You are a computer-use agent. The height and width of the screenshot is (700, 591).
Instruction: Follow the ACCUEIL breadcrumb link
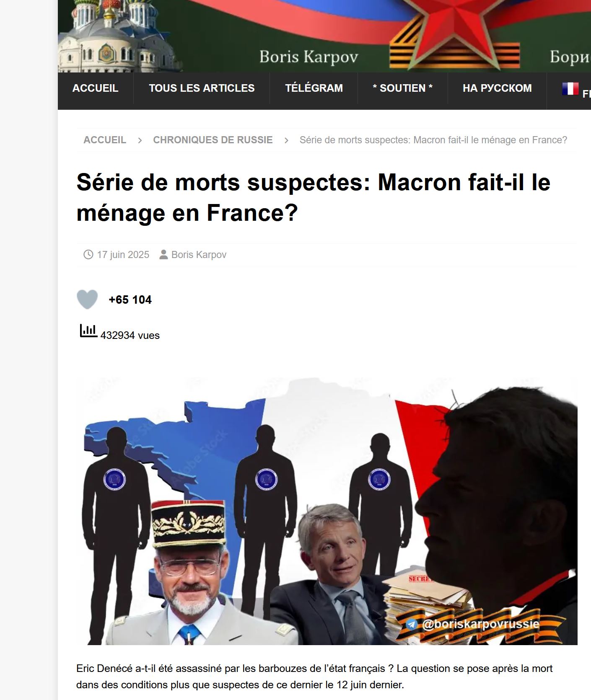tap(105, 140)
